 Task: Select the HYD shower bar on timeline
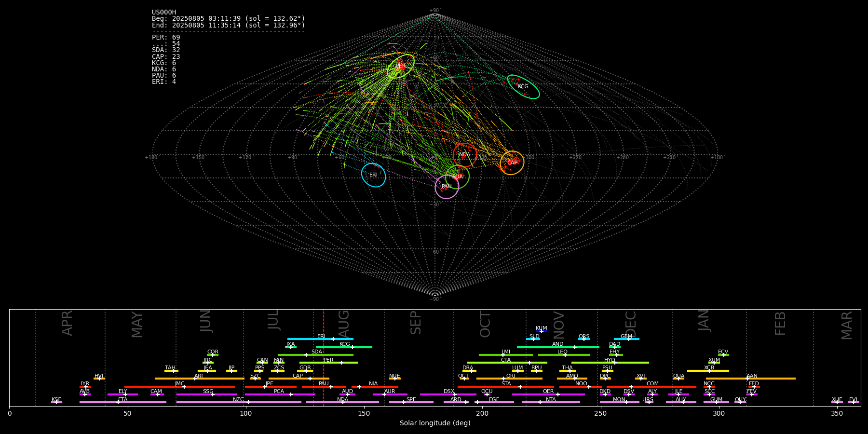610,363
